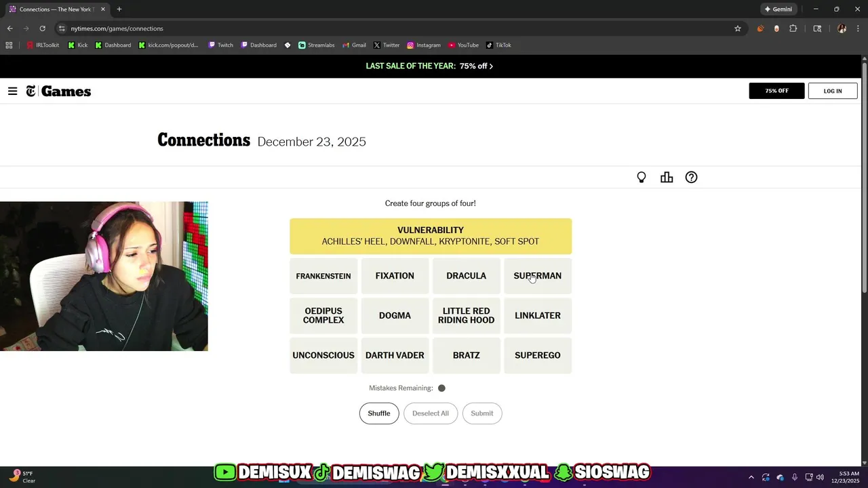Select the BRATZ tile

tap(467, 355)
